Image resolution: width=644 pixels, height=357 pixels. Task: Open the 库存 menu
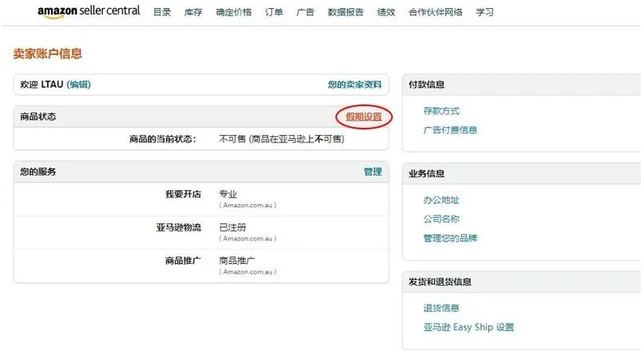tap(193, 12)
